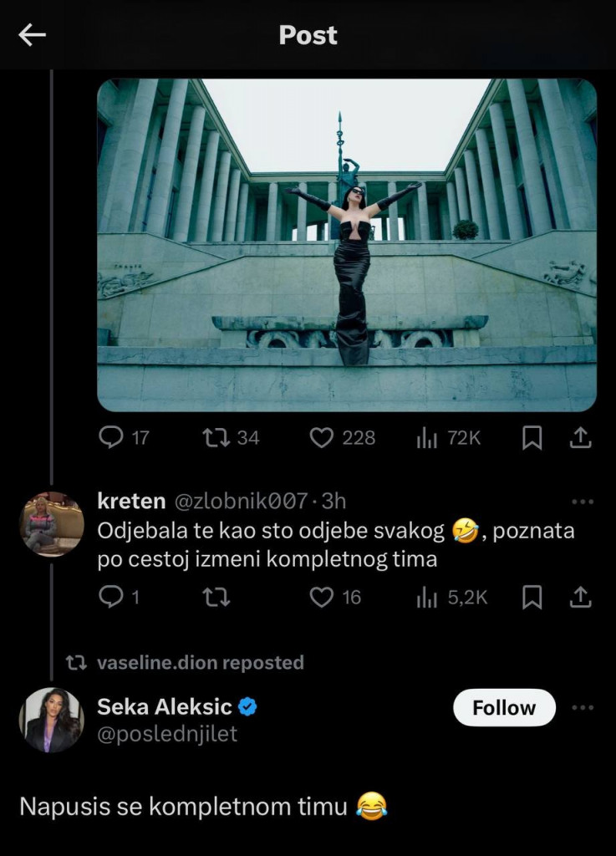Bookmark the main post
The image size is (616, 856).
click(532, 437)
